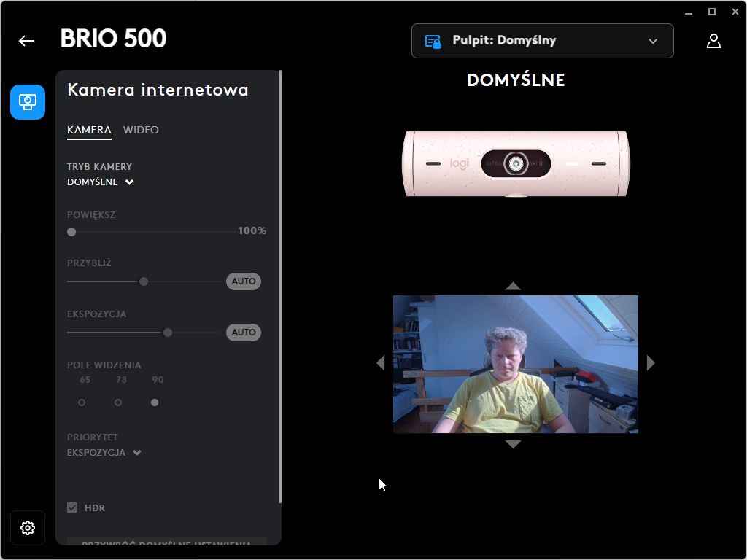Select the 90 field of view option
This screenshot has width=747, height=560.
[155, 402]
